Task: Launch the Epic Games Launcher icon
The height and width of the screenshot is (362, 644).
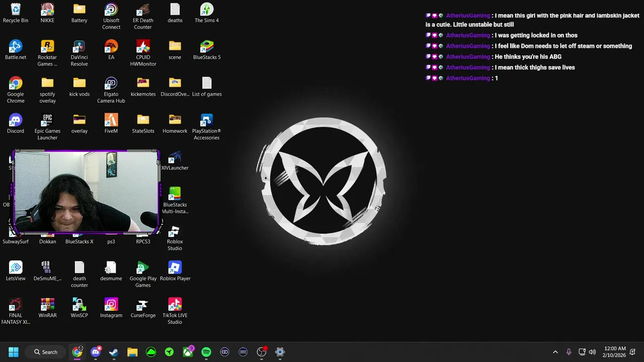Action: click(x=47, y=127)
